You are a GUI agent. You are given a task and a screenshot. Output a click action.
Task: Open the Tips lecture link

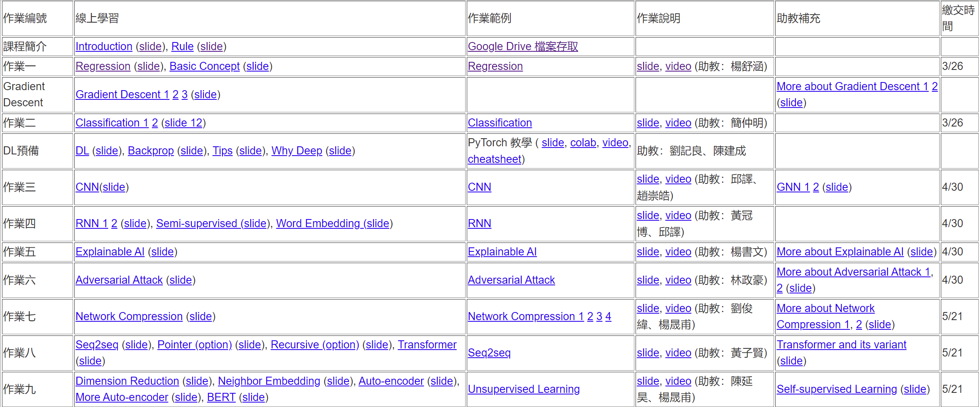[x=222, y=151]
